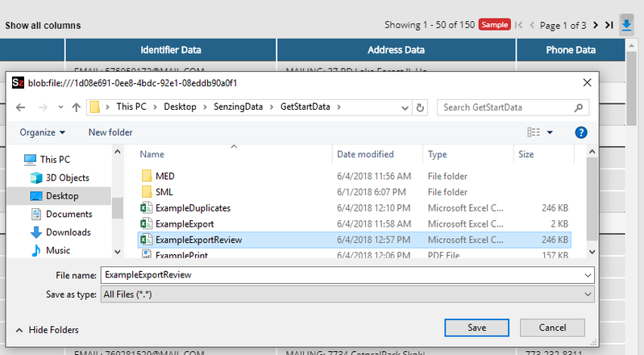Open the Organize dropdown menu
The image size is (644, 355).
43,132
